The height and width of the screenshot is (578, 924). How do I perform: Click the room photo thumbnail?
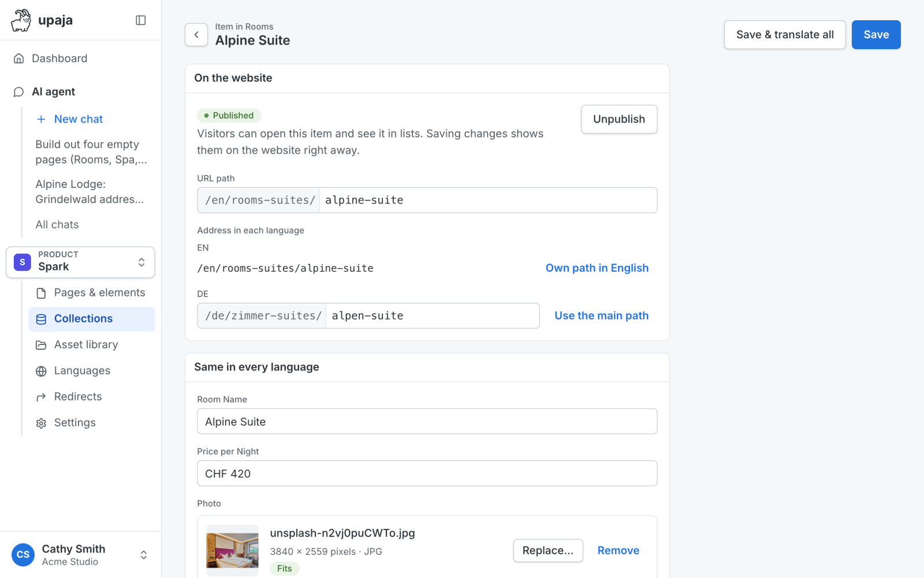pyautogui.click(x=233, y=550)
